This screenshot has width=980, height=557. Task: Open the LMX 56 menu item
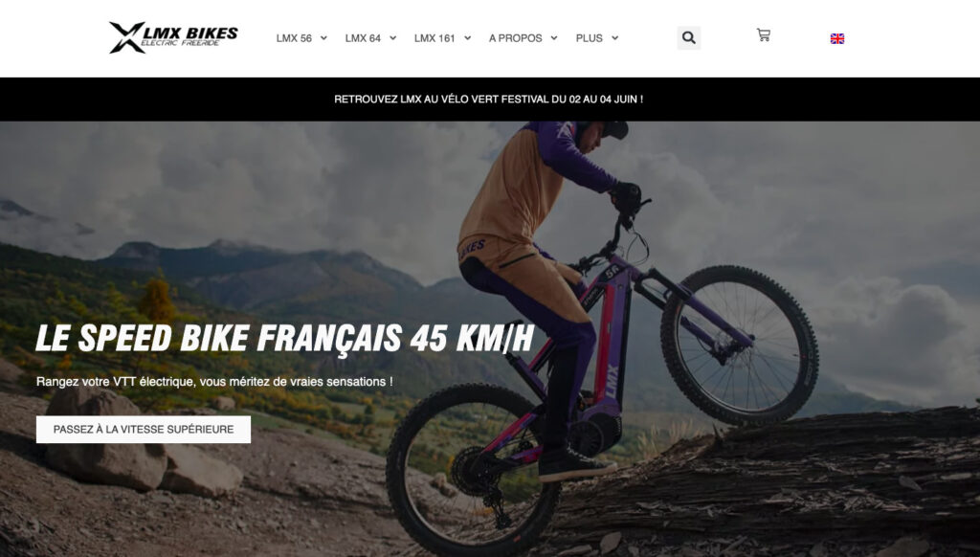click(294, 38)
